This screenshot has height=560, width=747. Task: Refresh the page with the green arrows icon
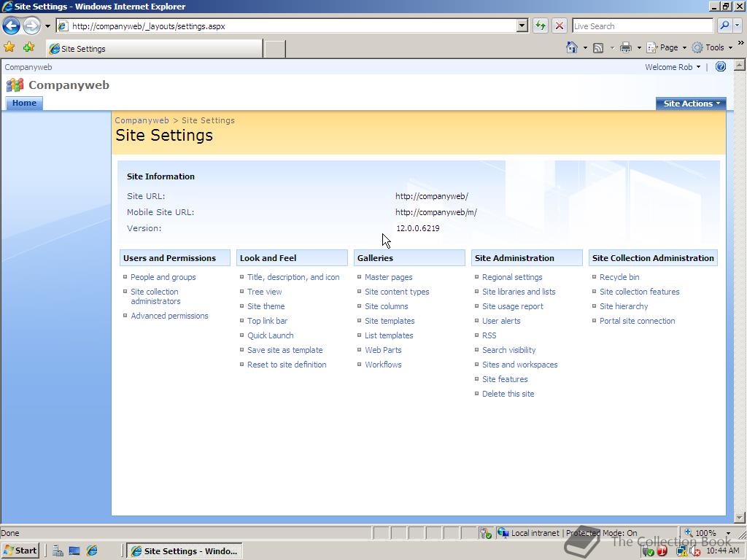coord(541,26)
